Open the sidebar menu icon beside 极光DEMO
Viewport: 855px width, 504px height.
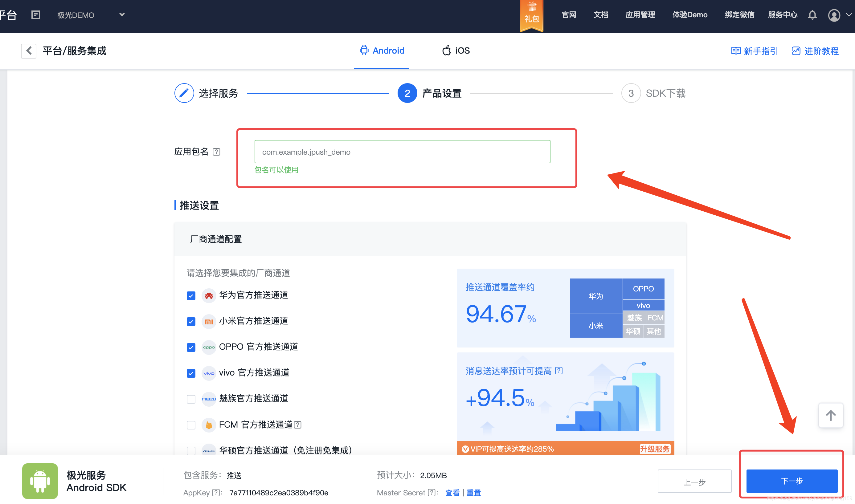(36, 15)
